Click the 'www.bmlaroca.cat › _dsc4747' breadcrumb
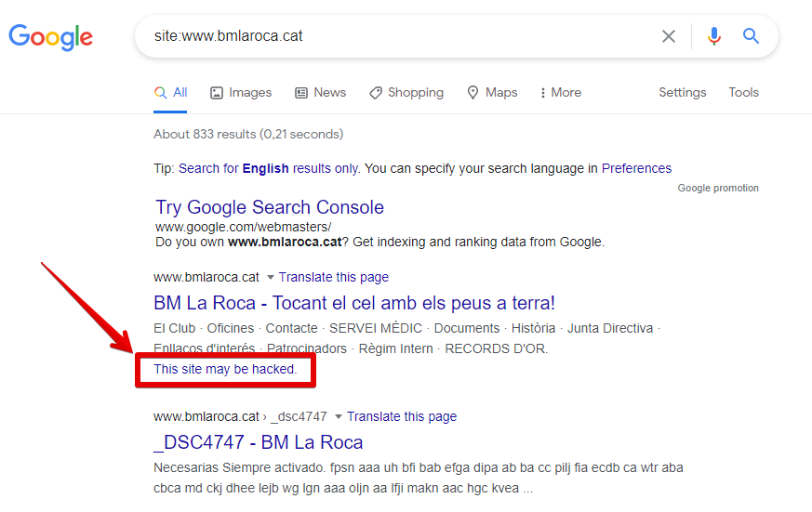The image size is (812, 512). (x=240, y=417)
